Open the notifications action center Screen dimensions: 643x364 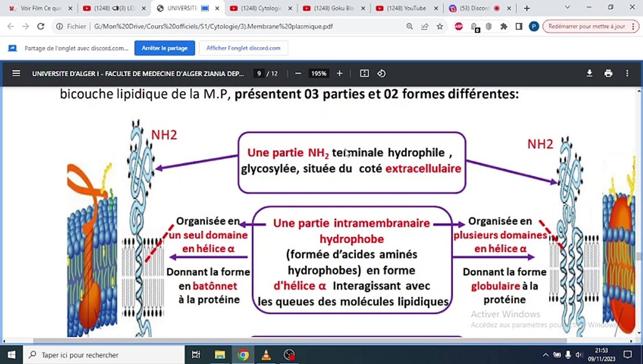click(628, 355)
